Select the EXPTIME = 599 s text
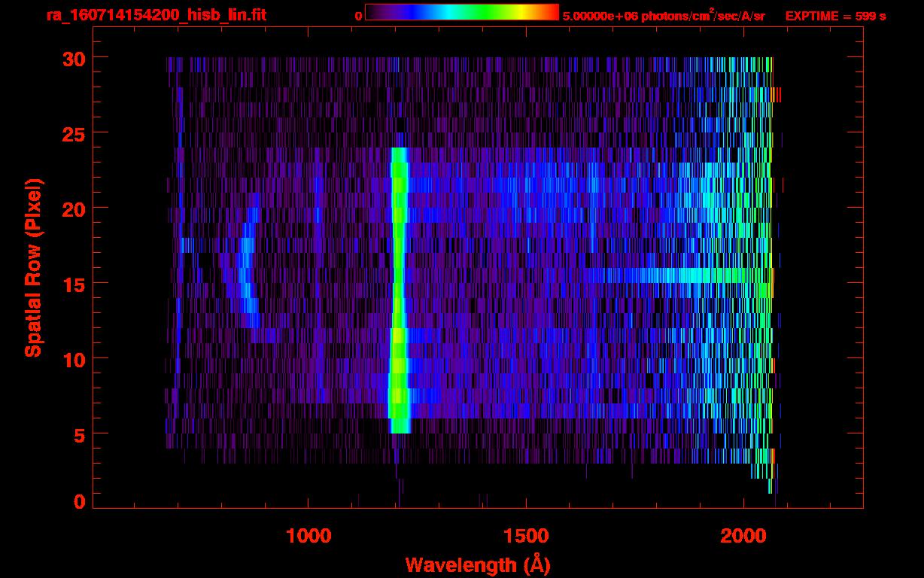 point(835,16)
